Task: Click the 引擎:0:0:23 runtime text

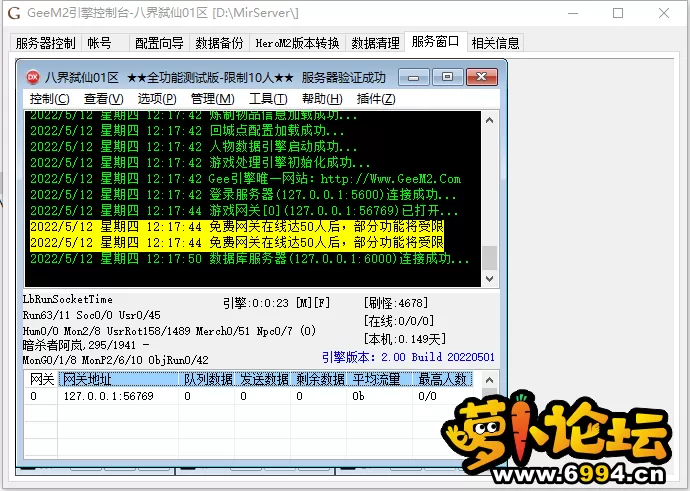Action: 256,303
